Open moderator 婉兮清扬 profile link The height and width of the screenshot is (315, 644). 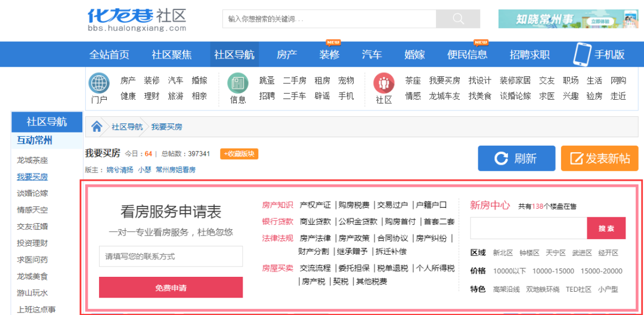tap(119, 169)
